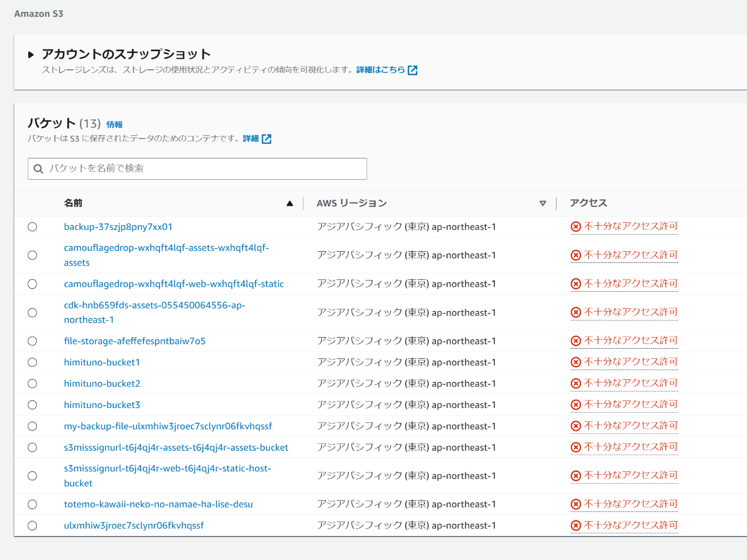Expand the アカウントのスナップショット section
The width and height of the screenshot is (747, 560).
pyautogui.click(x=31, y=54)
